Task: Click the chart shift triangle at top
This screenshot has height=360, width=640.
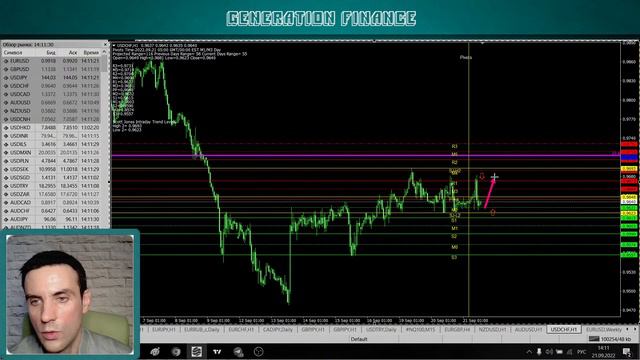Action: 482,42
